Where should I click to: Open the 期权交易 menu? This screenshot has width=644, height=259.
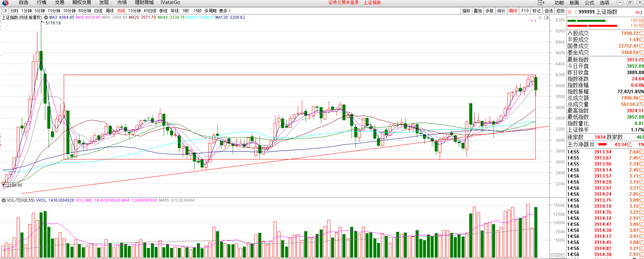click(x=82, y=3)
